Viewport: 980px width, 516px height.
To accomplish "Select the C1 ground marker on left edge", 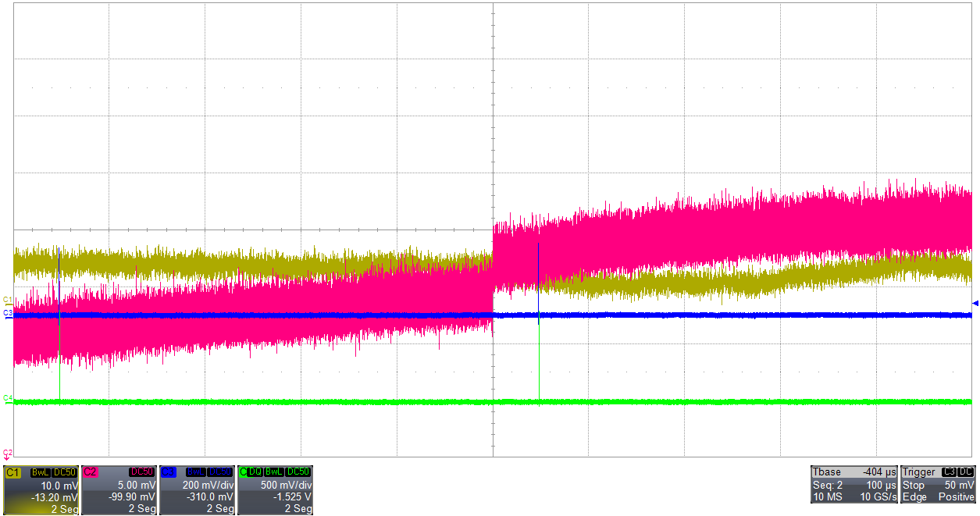I will pos(6,300).
